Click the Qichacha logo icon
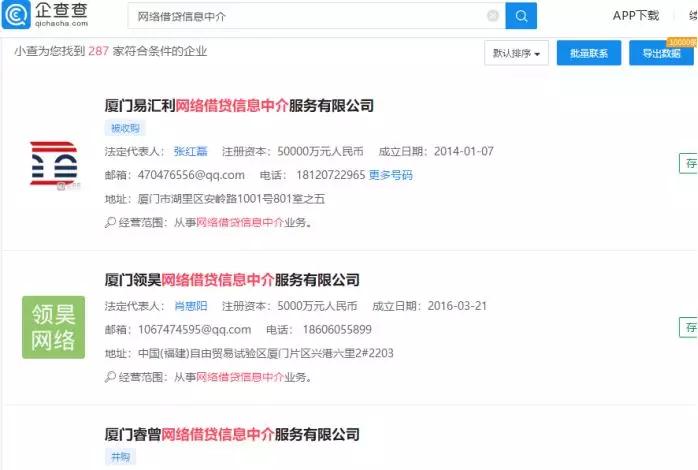 tap(16, 14)
